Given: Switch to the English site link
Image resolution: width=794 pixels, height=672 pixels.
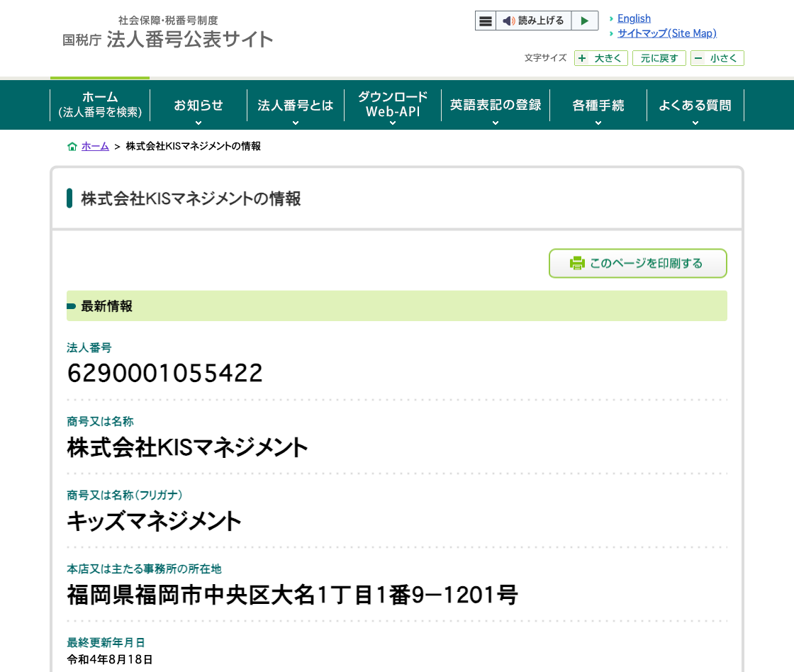Looking at the screenshot, I should (x=634, y=18).
